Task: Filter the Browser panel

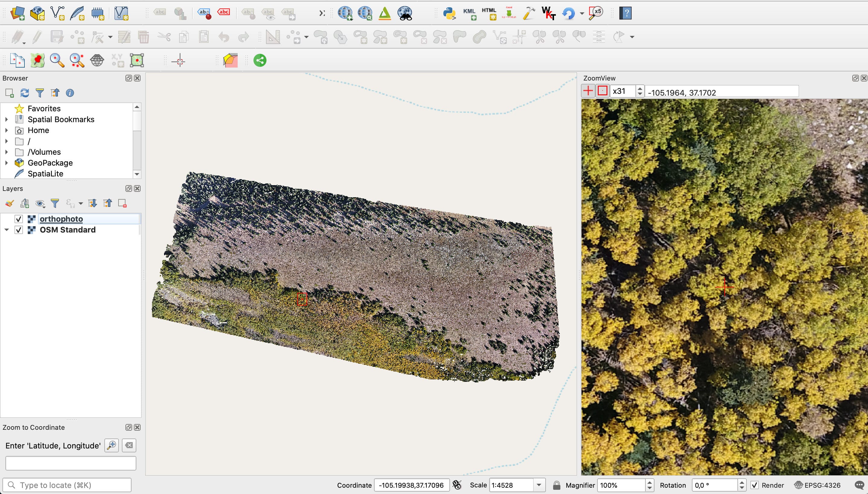Action: pyautogui.click(x=40, y=93)
